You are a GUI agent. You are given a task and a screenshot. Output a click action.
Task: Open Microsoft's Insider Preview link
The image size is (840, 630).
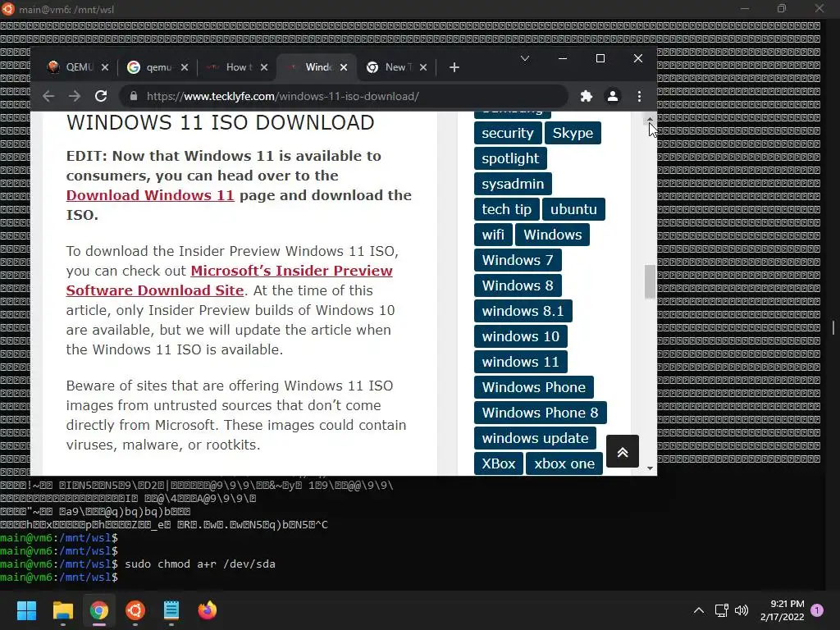(291, 271)
